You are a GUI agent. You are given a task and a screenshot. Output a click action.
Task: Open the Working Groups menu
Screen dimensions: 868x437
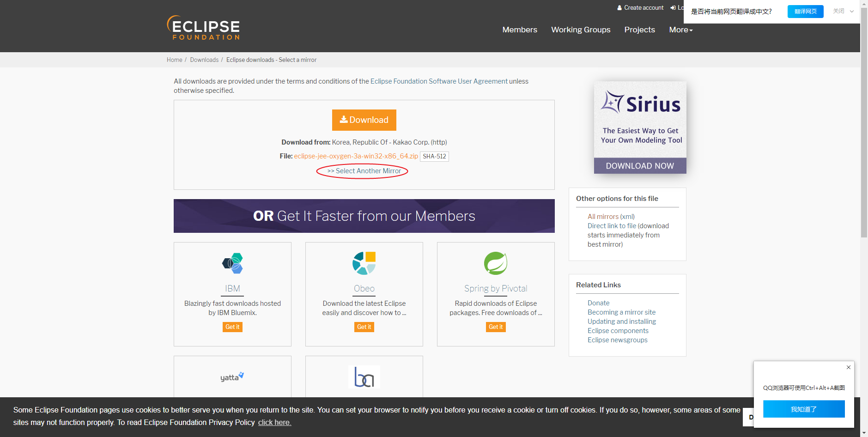click(581, 30)
